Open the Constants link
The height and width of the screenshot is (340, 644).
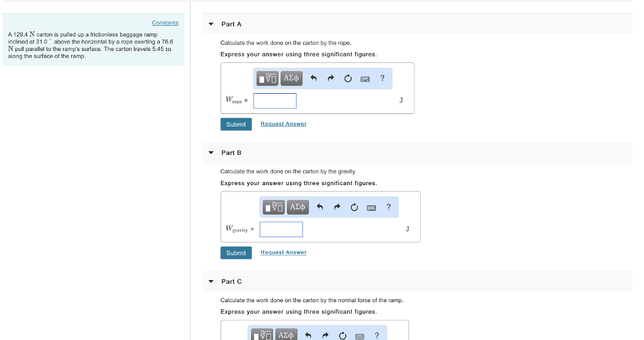165,23
